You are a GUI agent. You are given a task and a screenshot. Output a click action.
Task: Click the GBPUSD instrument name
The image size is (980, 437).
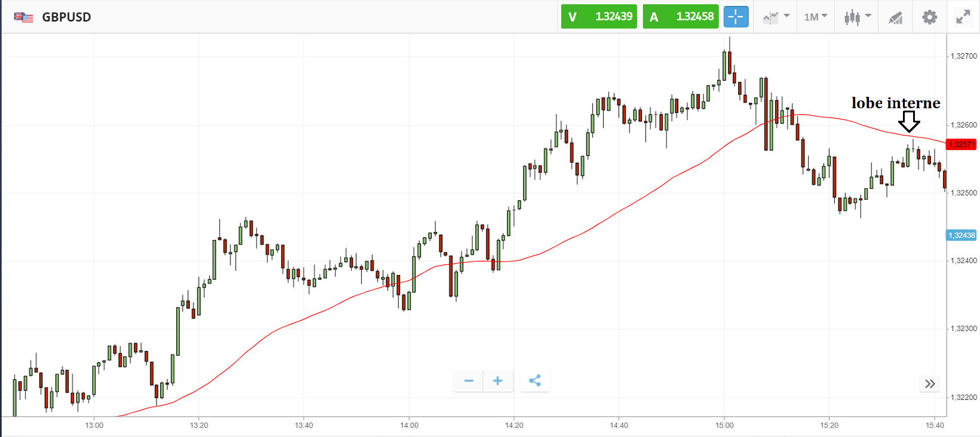[66, 17]
